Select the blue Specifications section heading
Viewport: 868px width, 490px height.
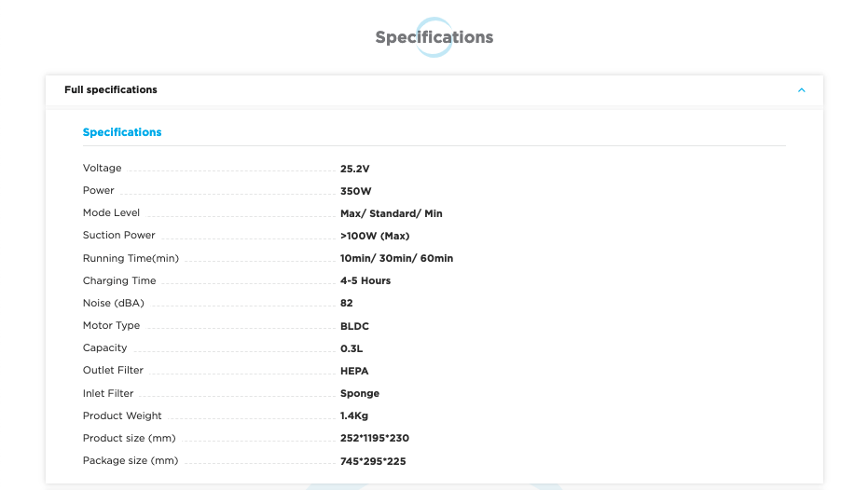pyautogui.click(x=122, y=132)
